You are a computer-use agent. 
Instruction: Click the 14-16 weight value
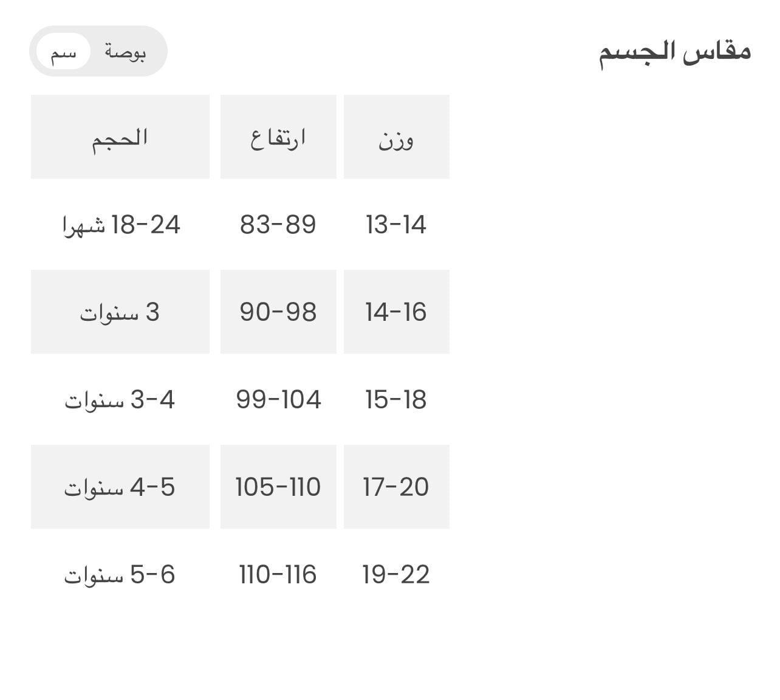pyautogui.click(x=396, y=312)
